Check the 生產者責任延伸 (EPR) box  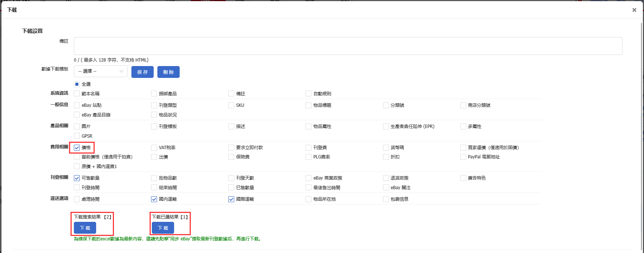click(386, 126)
